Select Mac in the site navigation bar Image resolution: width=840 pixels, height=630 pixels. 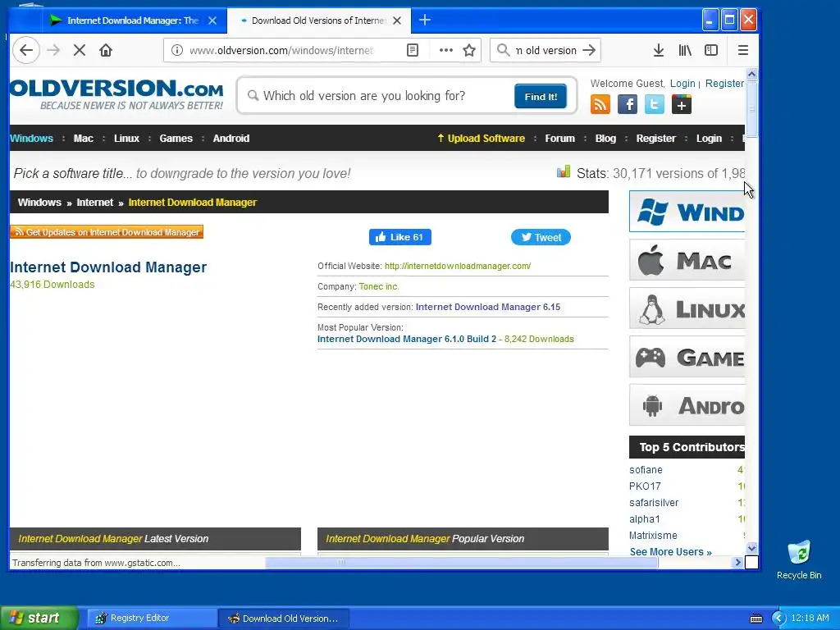pos(83,138)
